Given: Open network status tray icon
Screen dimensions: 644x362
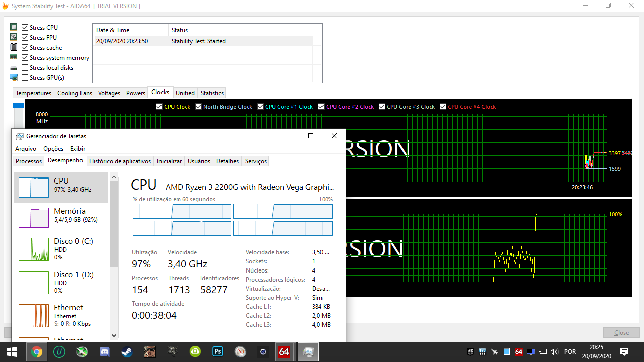Looking at the screenshot, I should [x=543, y=352].
